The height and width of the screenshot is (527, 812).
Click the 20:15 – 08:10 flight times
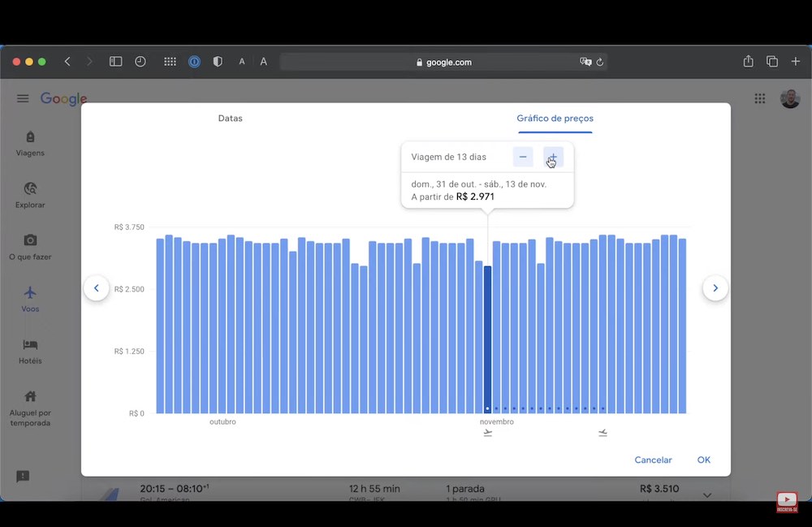pos(175,489)
